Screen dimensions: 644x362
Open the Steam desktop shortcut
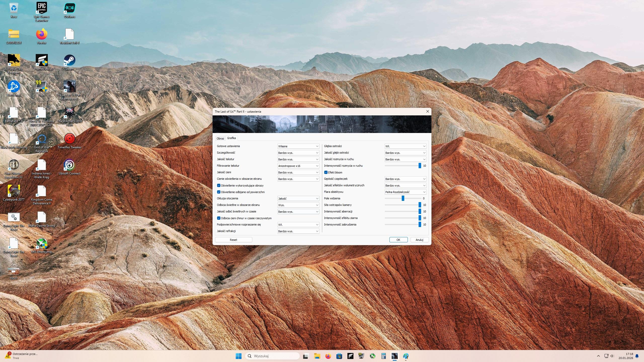coord(69,60)
